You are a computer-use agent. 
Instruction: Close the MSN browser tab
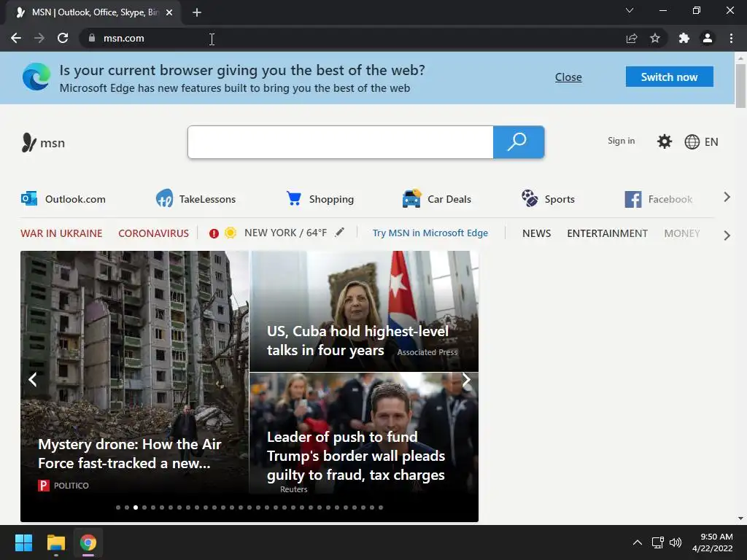[x=169, y=12]
